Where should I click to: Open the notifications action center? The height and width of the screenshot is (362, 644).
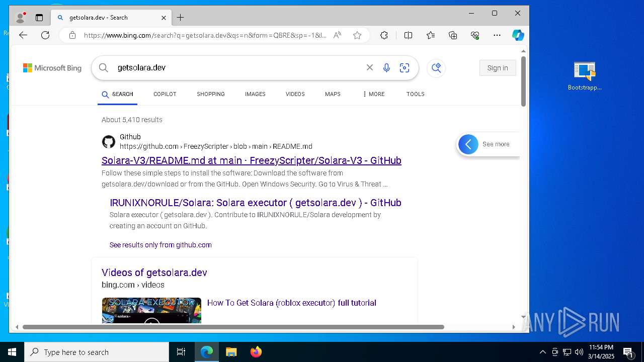click(x=628, y=352)
